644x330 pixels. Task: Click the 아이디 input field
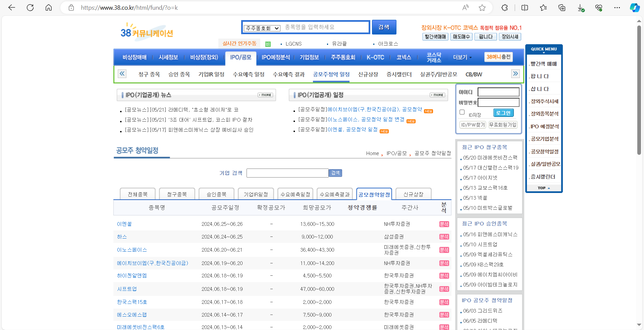[498, 92]
